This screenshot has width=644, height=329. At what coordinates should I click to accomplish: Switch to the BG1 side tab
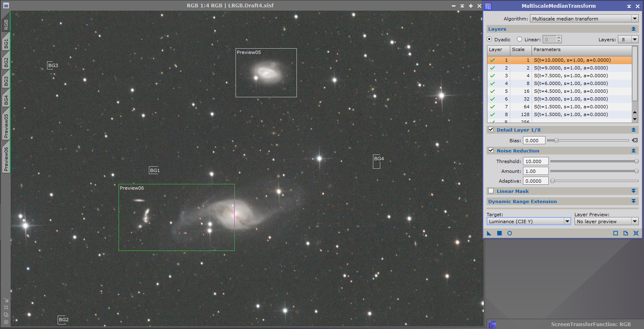click(x=6, y=43)
